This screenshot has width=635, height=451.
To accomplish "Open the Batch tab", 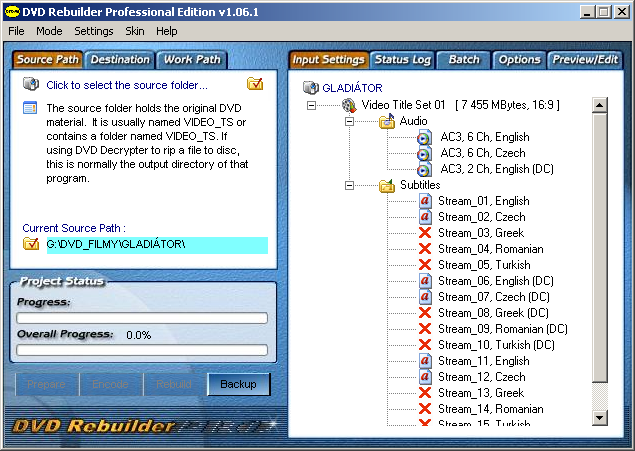I will click(x=464, y=60).
